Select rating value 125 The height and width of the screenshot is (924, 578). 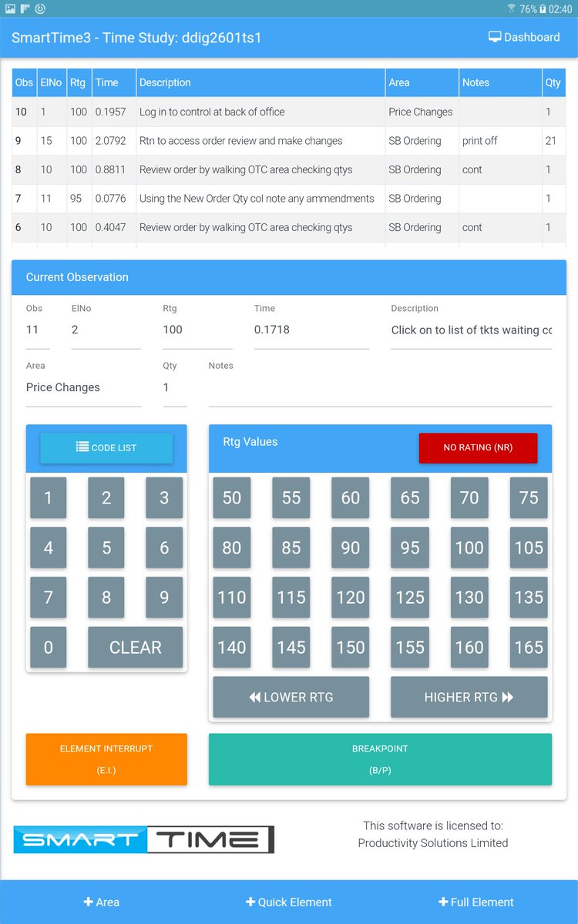[x=410, y=598]
